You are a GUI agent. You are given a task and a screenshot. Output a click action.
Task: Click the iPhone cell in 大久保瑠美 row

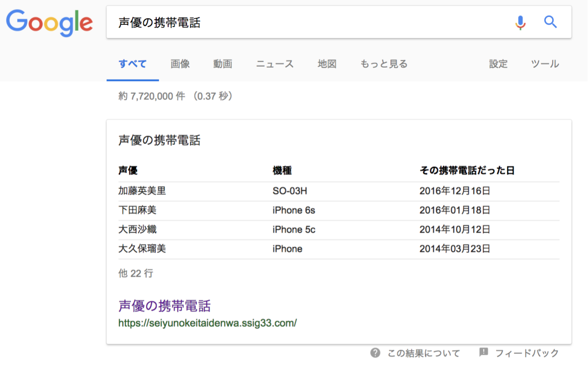tap(287, 249)
